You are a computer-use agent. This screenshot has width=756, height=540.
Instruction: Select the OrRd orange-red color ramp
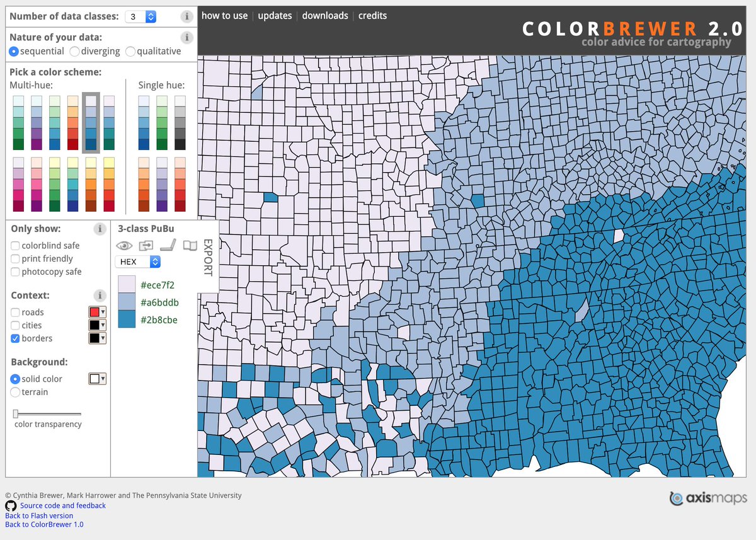(73, 122)
